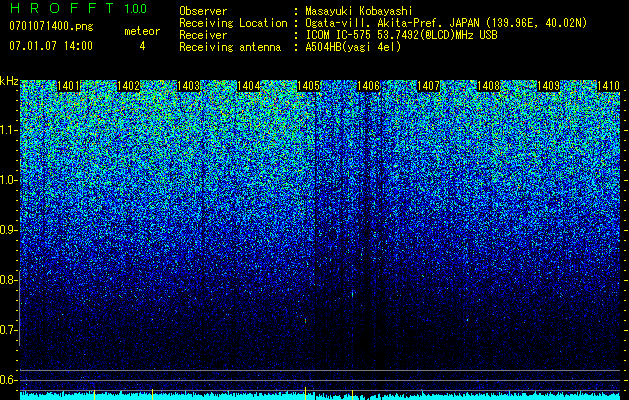Click the 1408 time marker label
629x400 pixels.
tap(489, 86)
